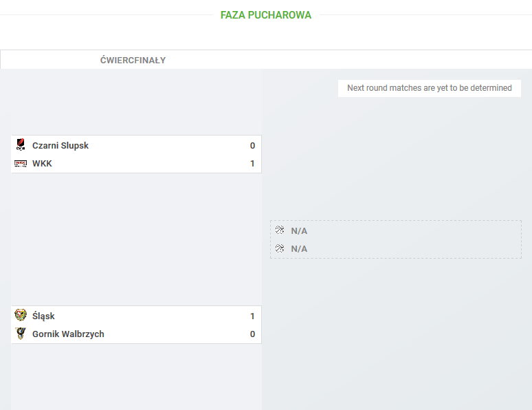Image resolution: width=532 pixels, height=410 pixels.
Task: Open the undetermined semifinal match box
Action: pos(396,239)
